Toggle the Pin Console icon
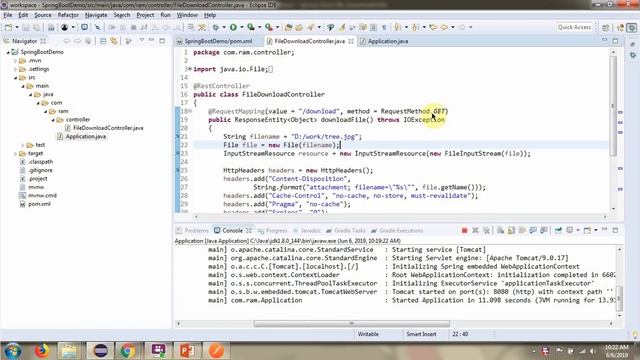This screenshot has height=360, width=640. coord(558,231)
